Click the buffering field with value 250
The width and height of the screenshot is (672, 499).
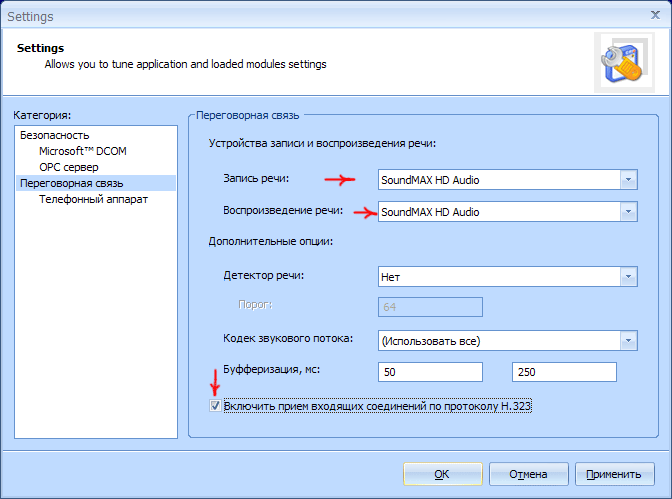563,372
